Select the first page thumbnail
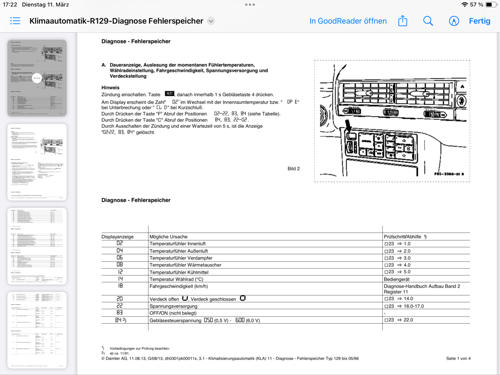500x375 pixels. point(37,78)
